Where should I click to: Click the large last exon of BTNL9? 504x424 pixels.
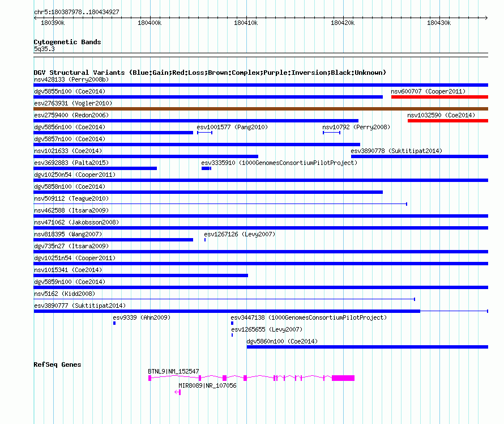click(x=343, y=378)
